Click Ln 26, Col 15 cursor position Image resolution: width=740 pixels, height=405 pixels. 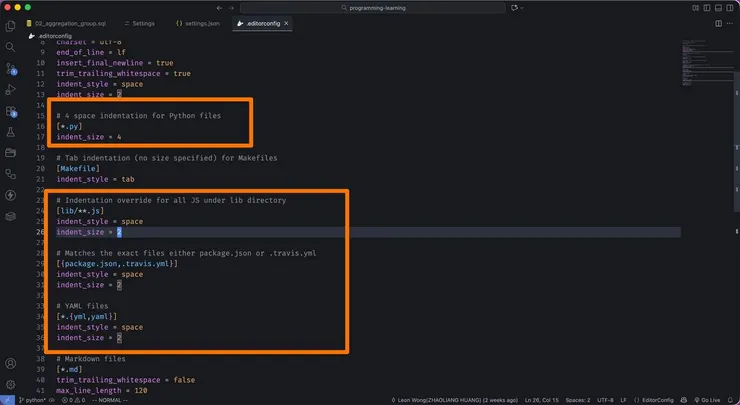tap(541, 400)
